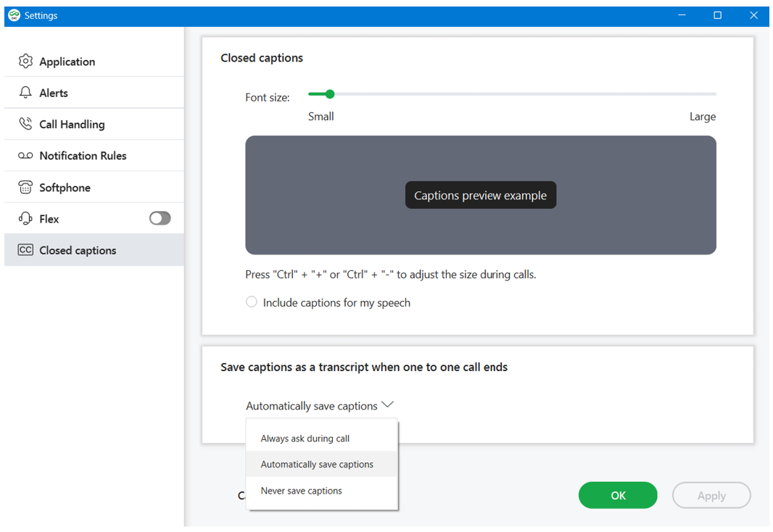Click the Closed captions CC icon
The height and width of the screenshot is (532, 773).
[25, 250]
